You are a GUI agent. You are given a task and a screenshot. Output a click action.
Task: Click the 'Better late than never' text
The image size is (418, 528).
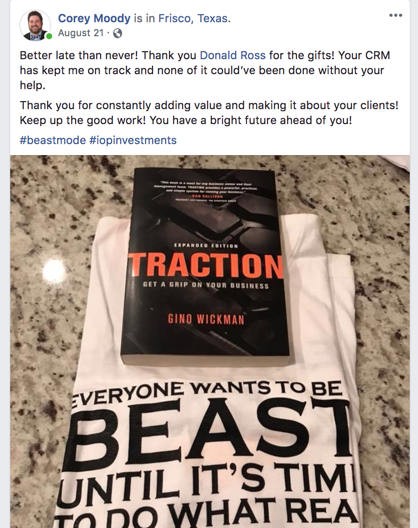pos(78,55)
